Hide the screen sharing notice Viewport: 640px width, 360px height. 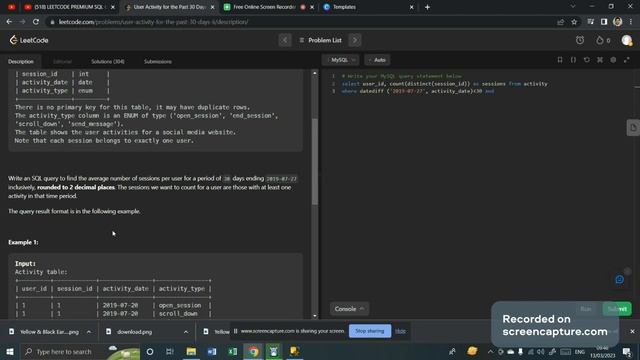coord(400,331)
